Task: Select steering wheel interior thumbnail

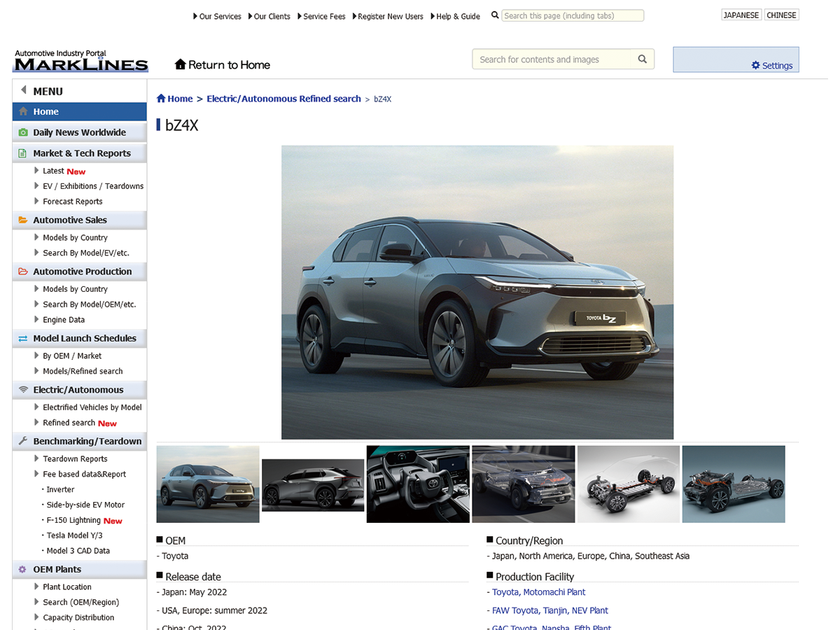Action: 418,484
